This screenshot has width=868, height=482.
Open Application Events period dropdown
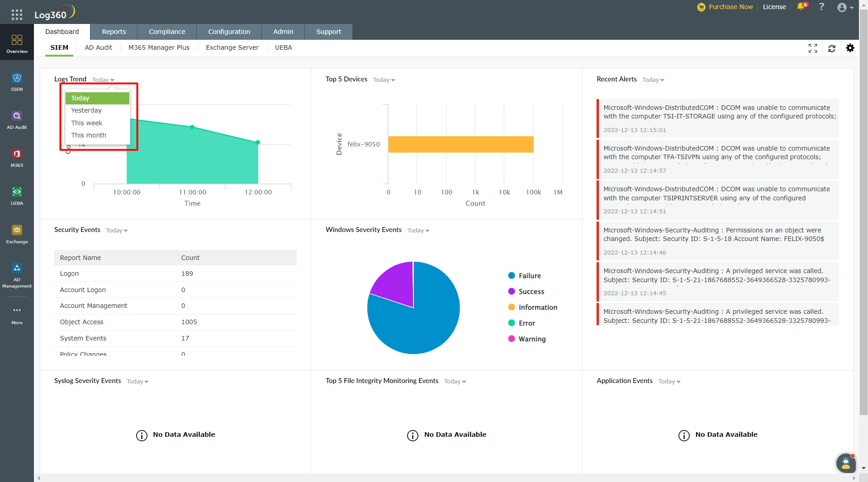pyautogui.click(x=669, y=382)
